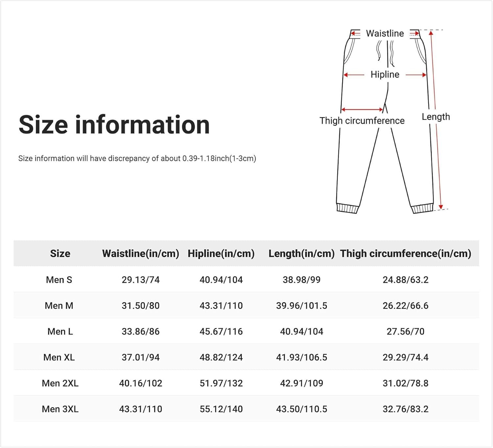Click the discrepancy disclaimer text
This screenshot has width=493, height=448.
click(x=138, y=158)
